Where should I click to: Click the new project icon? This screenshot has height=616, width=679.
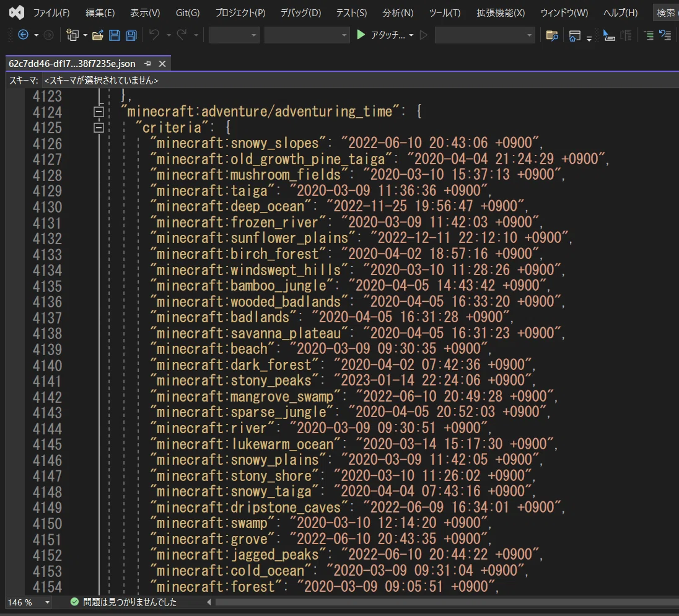click(x=72, y=35)
